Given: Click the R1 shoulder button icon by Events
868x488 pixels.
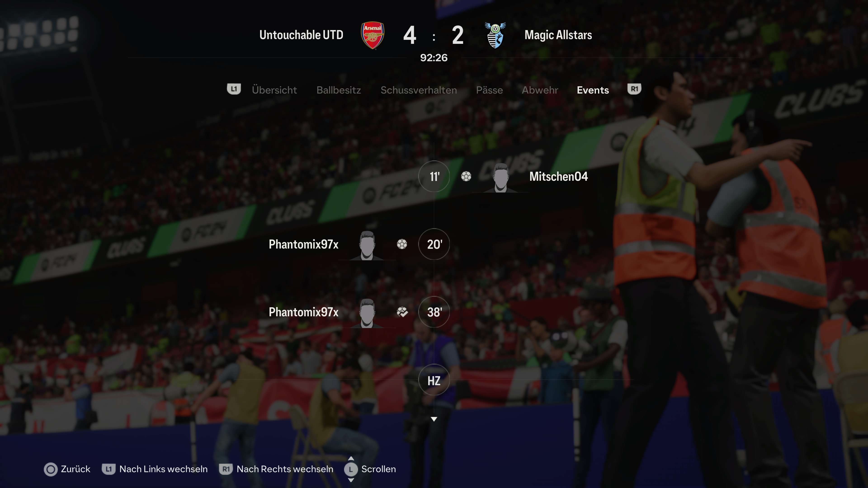Looking at the screenshot, I should [x=634, y=89].
